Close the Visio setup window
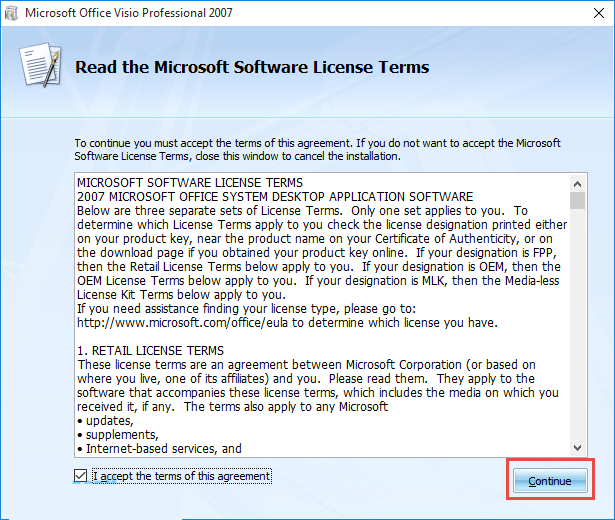This screenshot has width=615, height=520. (x=599, y=13)
